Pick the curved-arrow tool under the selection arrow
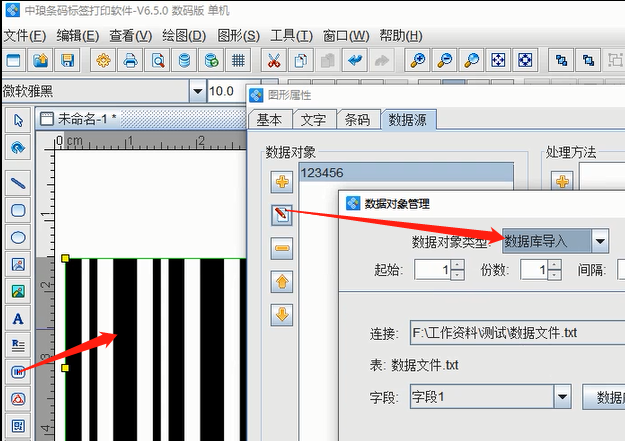This screenshot has height=441, width=625. coord(18,148)
